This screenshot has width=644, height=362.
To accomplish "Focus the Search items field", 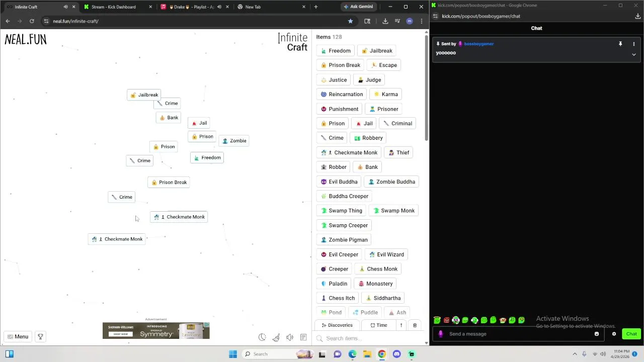I will tap(370, 338).
